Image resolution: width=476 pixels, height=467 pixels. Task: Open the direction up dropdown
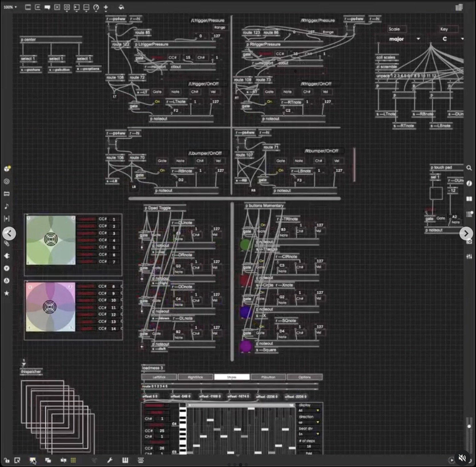click(309, 422)
